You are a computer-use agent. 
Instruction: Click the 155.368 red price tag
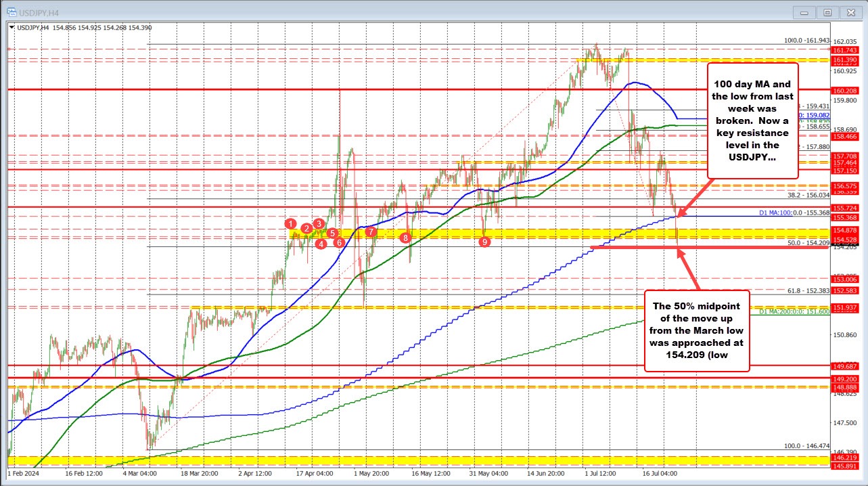tap(845, 217)
